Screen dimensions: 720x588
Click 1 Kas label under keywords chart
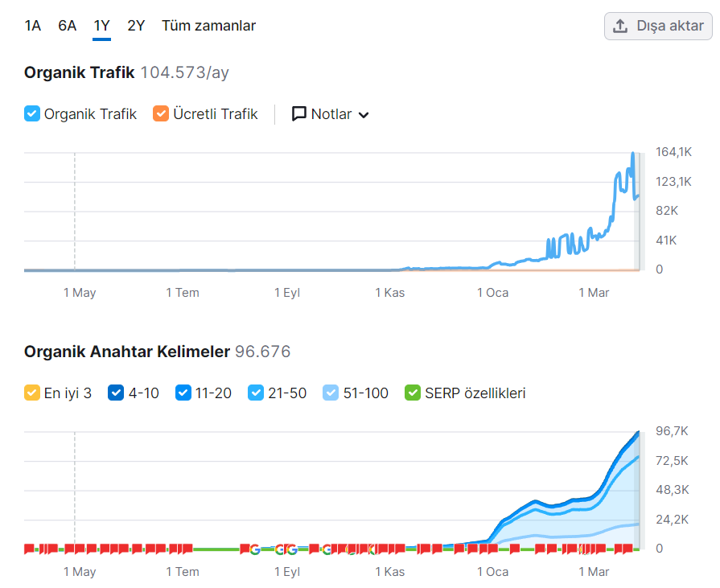390,572
